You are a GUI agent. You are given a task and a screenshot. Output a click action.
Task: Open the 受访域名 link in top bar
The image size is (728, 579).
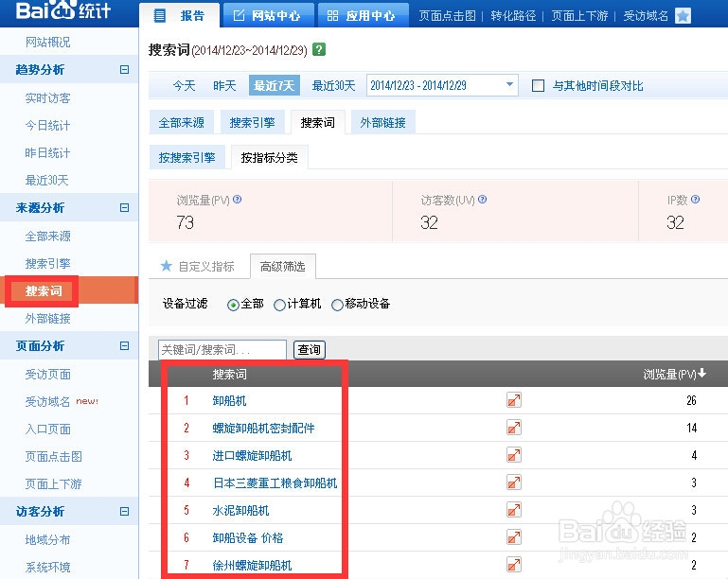[646, 16]
